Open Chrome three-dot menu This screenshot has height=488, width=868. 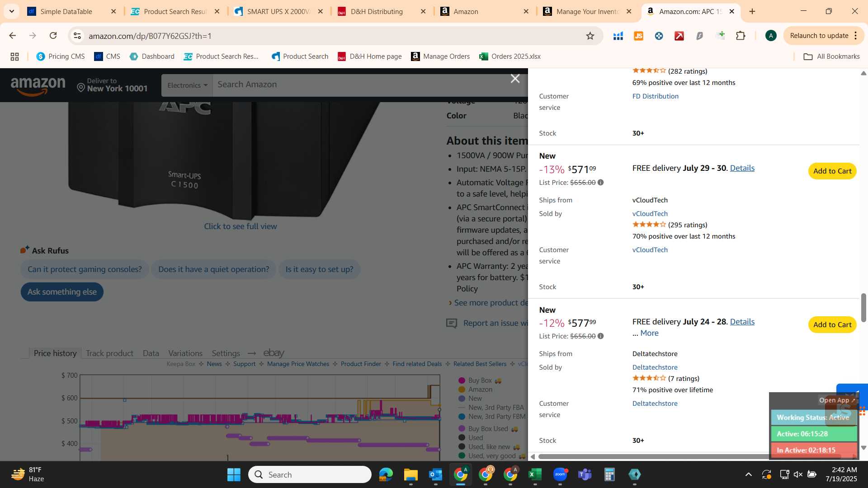pos(856,36)
